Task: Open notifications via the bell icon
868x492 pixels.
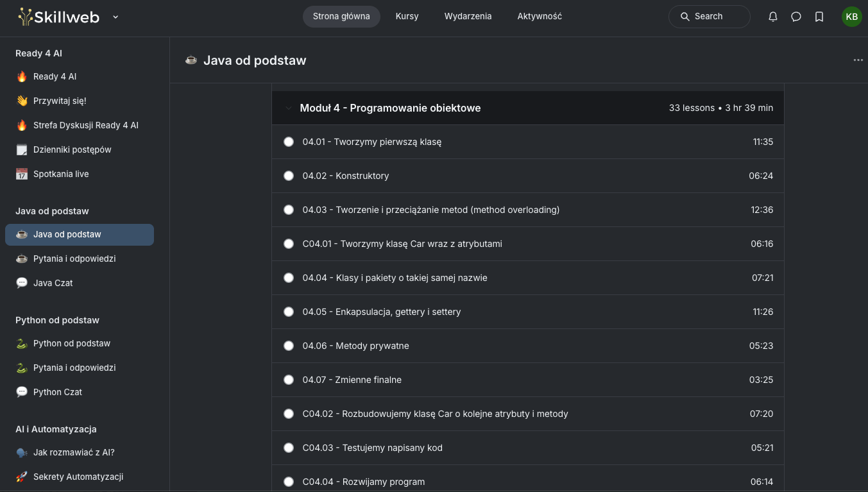Action: [773, 17]
